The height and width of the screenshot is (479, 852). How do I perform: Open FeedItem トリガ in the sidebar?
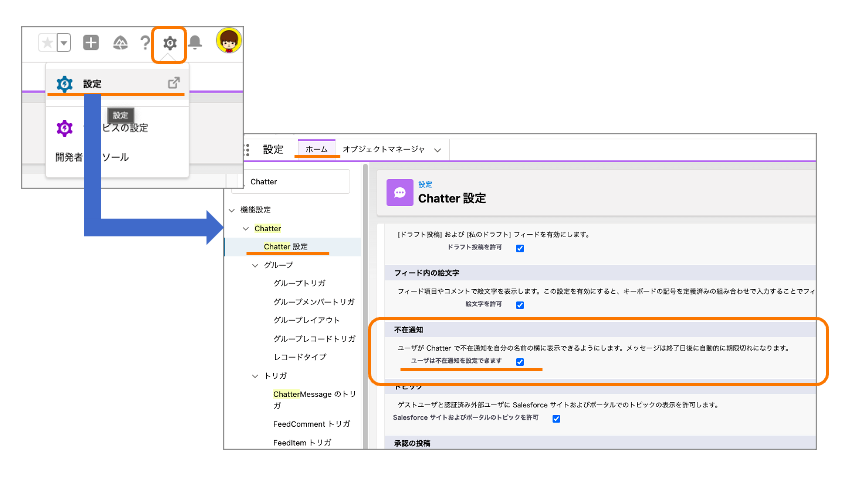[302, 443]
